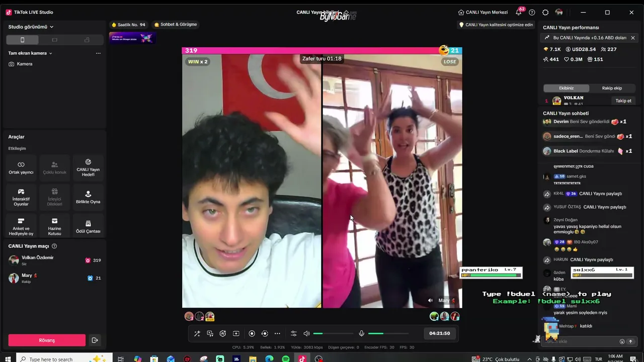Image resolution: width=644 pixels, height=362 pixels.
Task: Open CANLI Yayın Merkezi
Action: [483, 12]
